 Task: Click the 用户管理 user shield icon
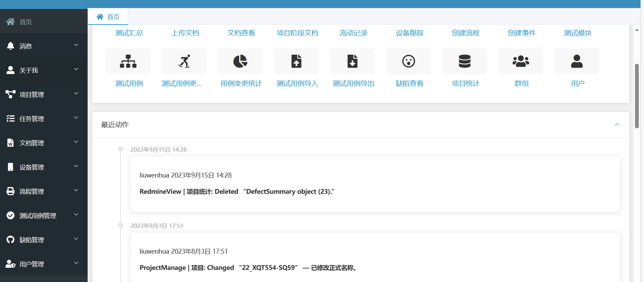coord(10,264)
